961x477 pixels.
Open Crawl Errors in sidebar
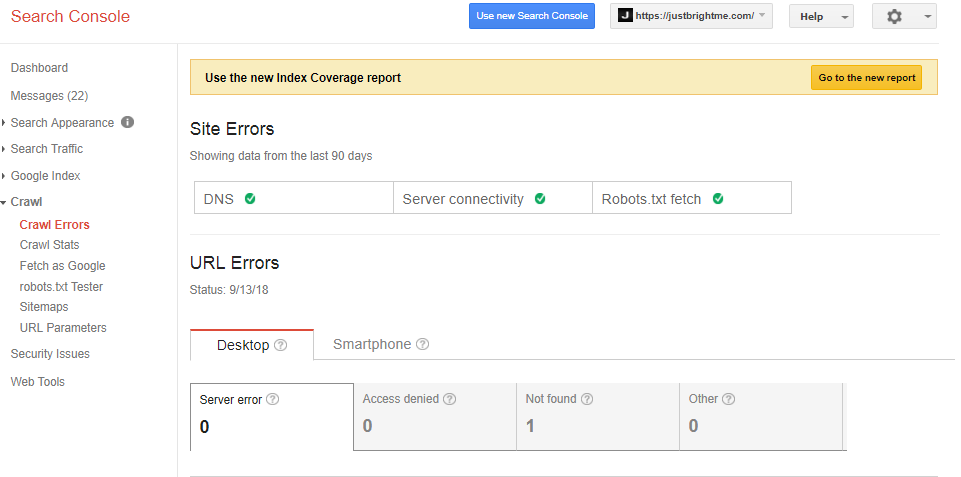point(55,224)
